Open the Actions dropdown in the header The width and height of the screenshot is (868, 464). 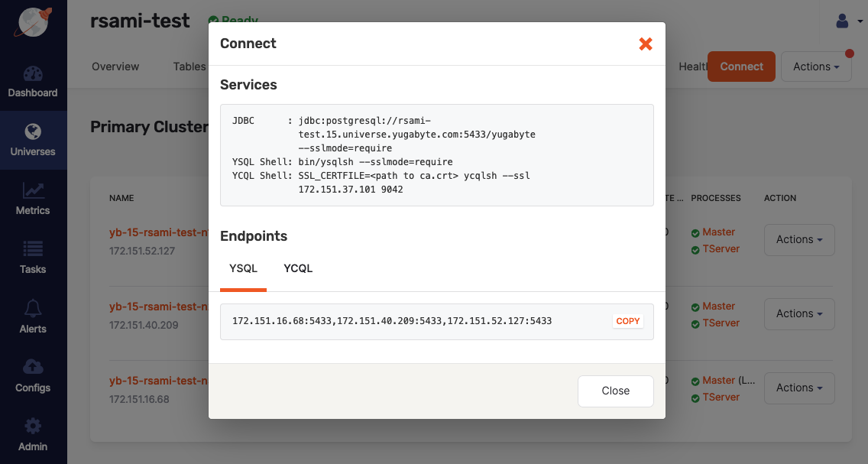coord(815,67)
